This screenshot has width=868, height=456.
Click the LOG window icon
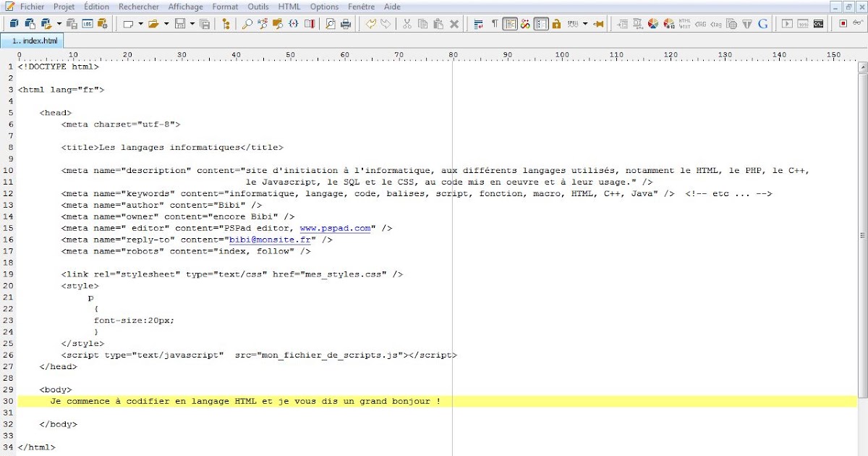(x=87, y=24)
